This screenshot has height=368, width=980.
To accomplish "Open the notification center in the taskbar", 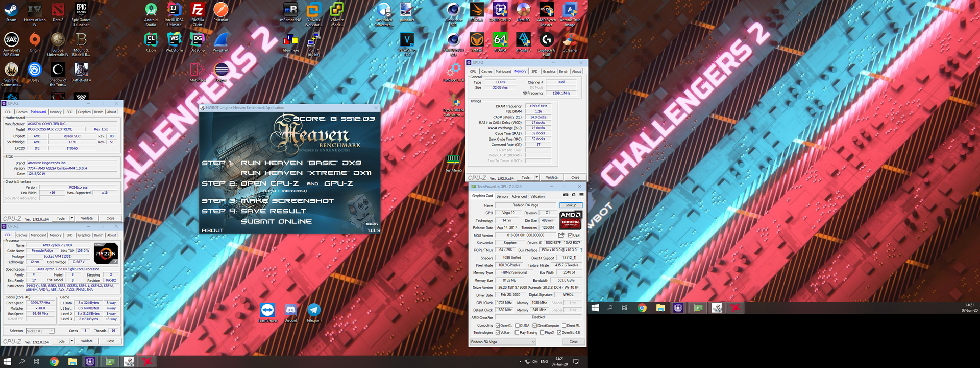I will (x=576, y=362).
